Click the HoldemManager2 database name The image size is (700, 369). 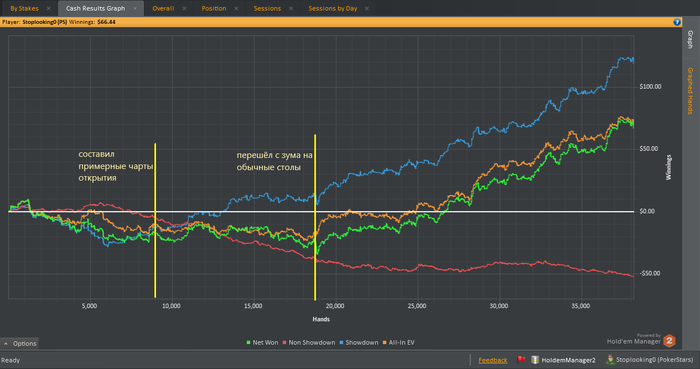pos(568,360)
